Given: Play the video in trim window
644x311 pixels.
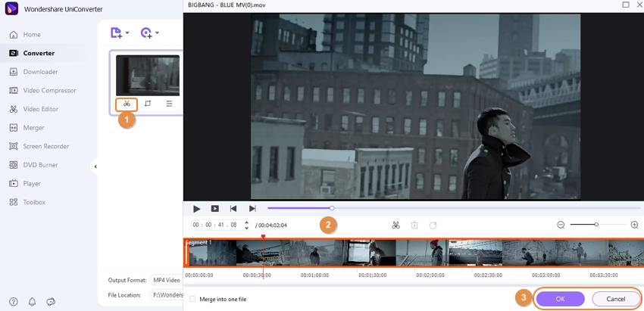Looking at the screenshot, I should (x=196, y=209).
